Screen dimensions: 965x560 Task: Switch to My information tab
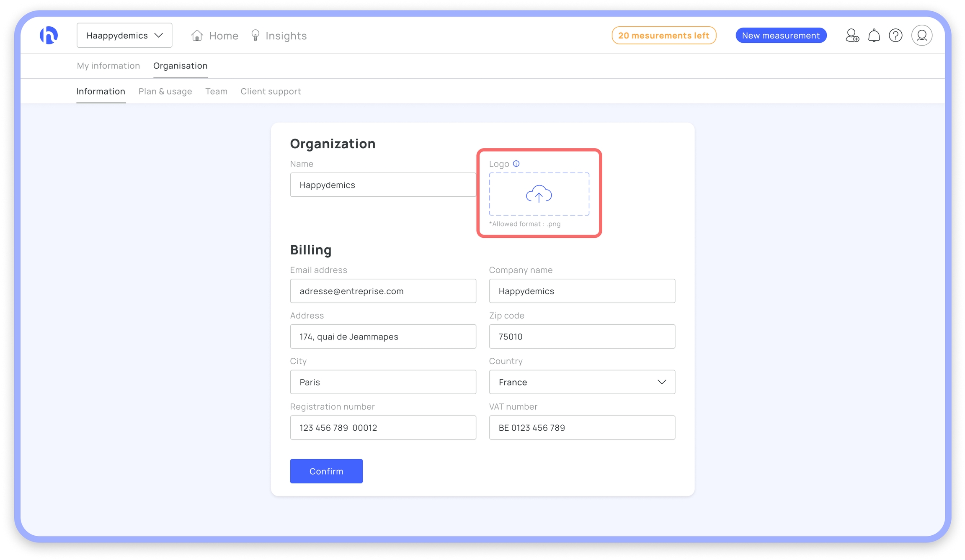tap(108, 66)
